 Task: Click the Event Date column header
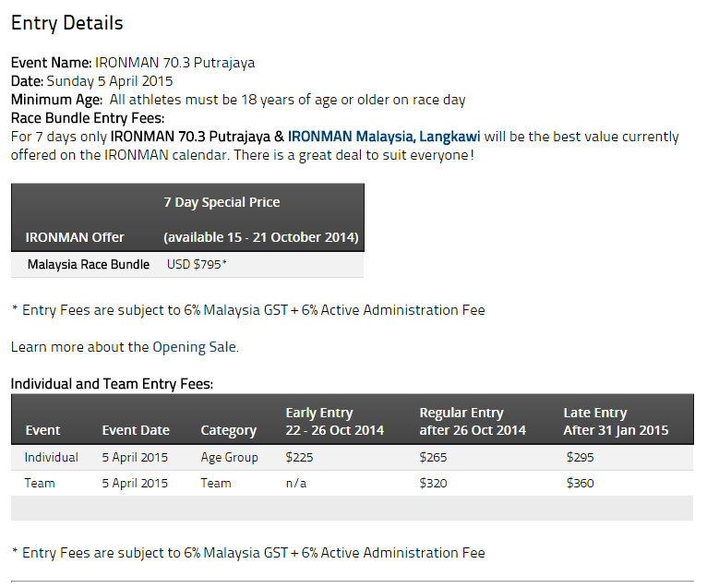(136, 430)
